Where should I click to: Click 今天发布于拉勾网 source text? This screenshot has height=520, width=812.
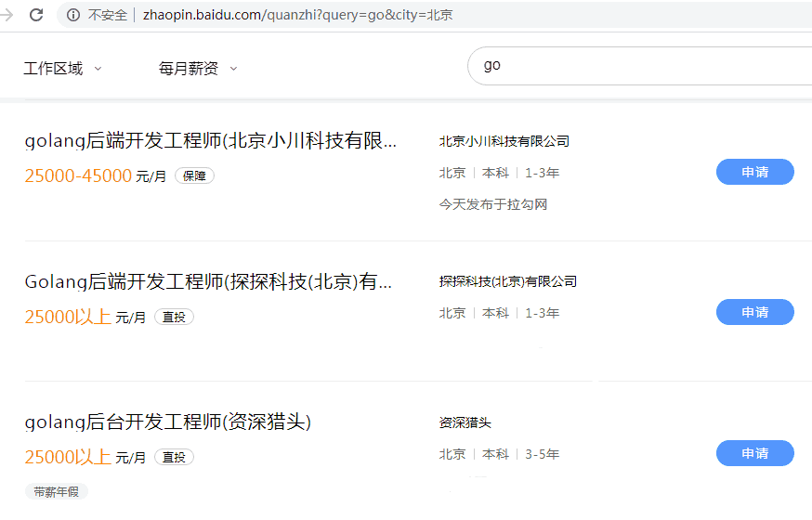click(x=493, y=204)
